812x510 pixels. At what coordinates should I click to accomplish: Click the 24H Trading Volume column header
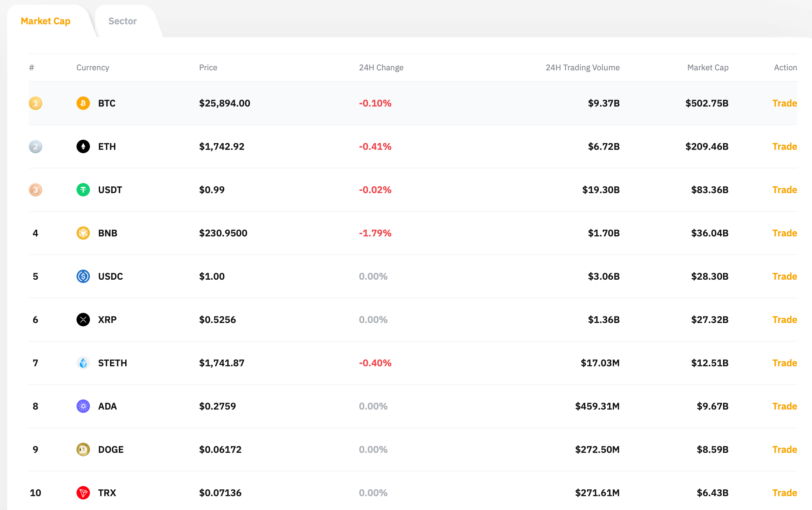(x=583, y=68)
